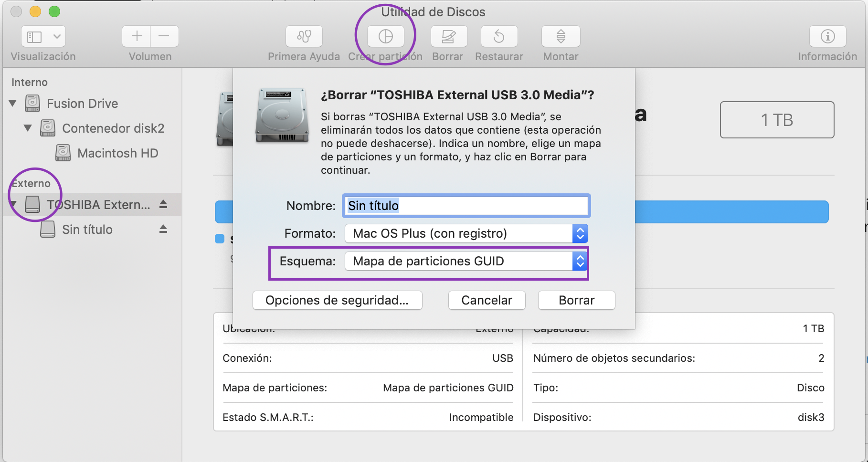Click the Montar toolbar icon

(x=561, y=36)
